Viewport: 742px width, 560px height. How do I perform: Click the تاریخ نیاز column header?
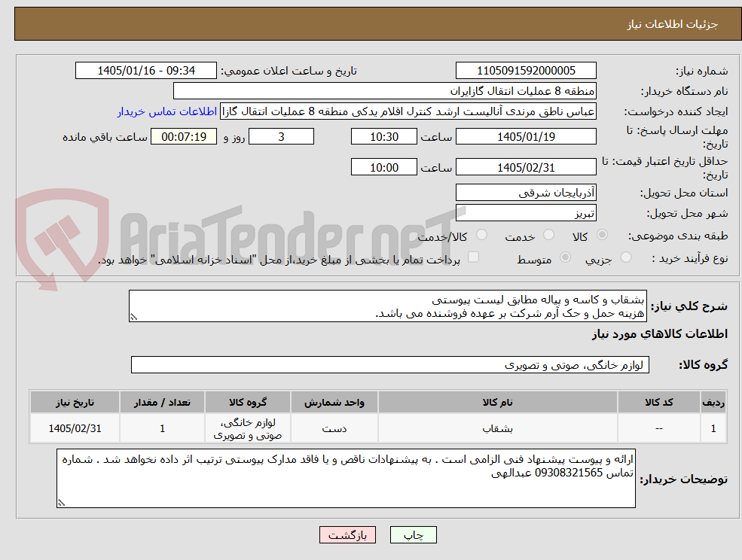click(x=75, y=402)
